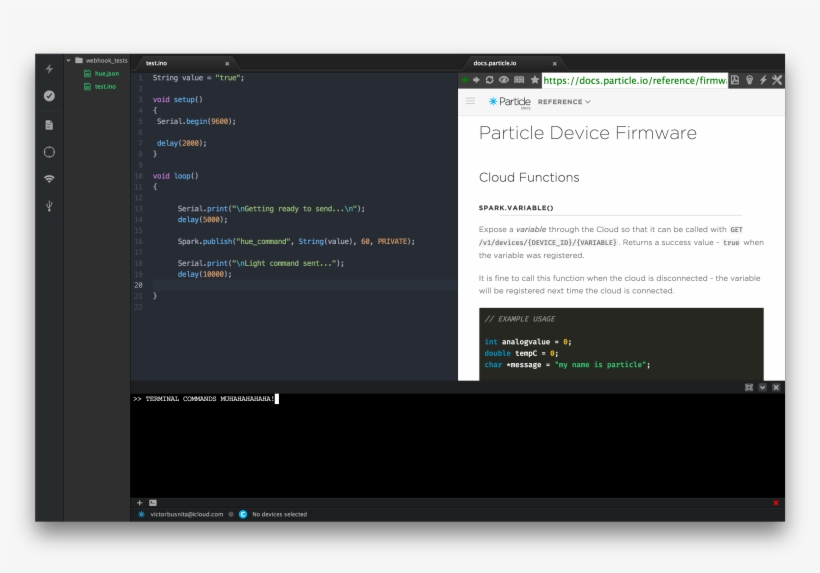The width and height of the screenshot is (820, 573).
Task: Close the terminal panel with the X
Action: (776, 387)
